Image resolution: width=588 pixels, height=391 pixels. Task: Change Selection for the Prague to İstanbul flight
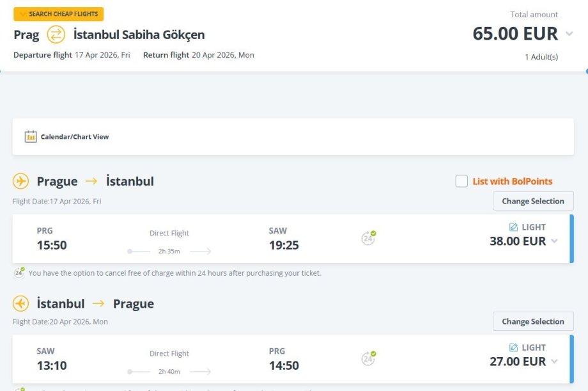(x=533, y=201)
